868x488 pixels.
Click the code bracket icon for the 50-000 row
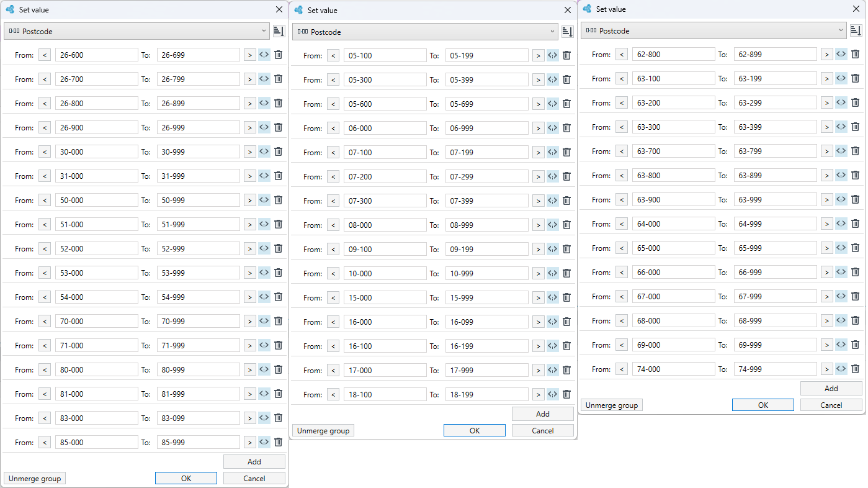point(264,200)
